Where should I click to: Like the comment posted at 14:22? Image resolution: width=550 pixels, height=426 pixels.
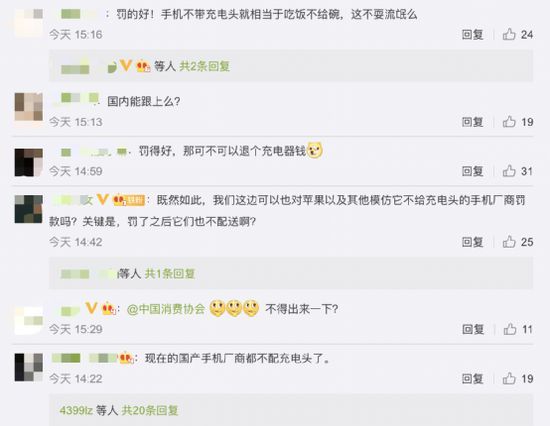(509, 378)
